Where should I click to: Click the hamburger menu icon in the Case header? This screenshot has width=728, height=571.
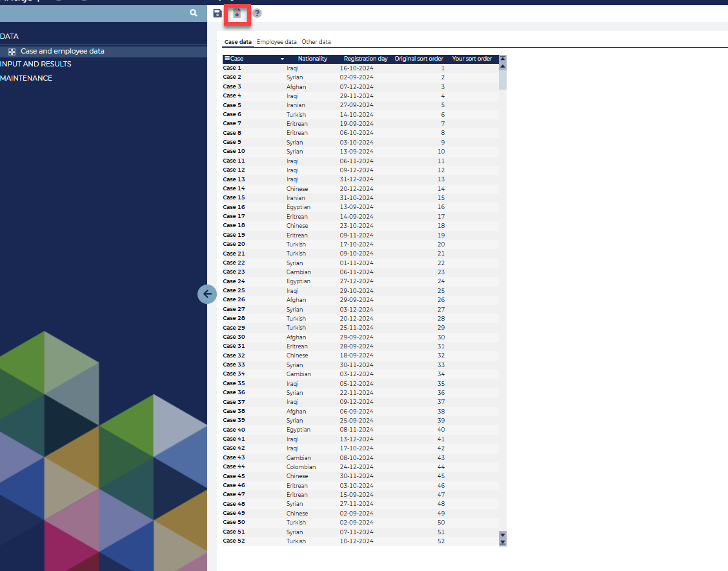click(227, 59)
